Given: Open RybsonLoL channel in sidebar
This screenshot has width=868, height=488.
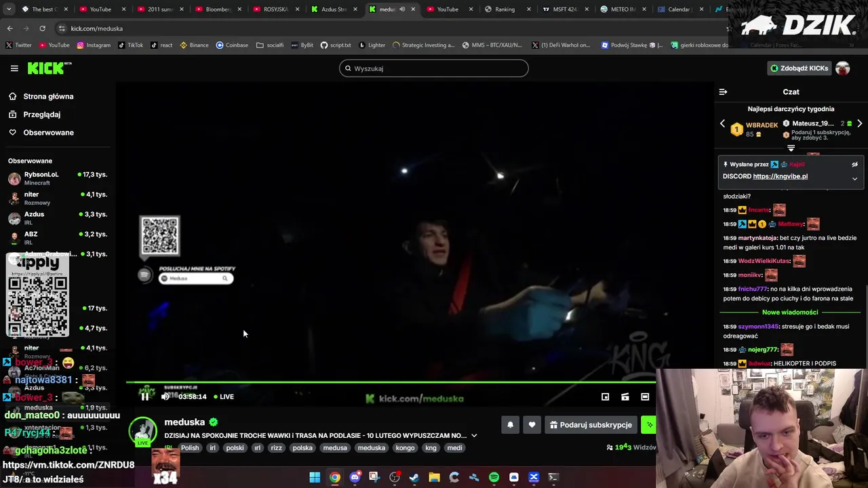Looking at the screenshot, I should (x=58, y=178).
